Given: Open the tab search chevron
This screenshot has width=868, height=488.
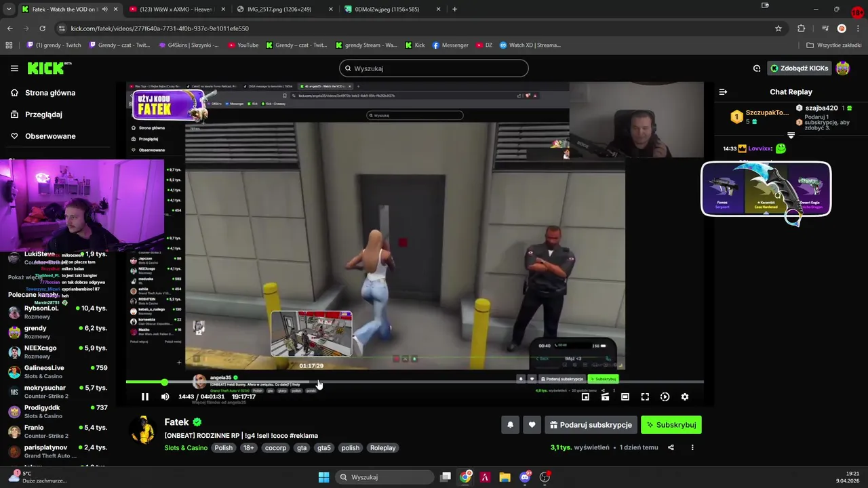Looking at the screenshot, I should point(8,9).
